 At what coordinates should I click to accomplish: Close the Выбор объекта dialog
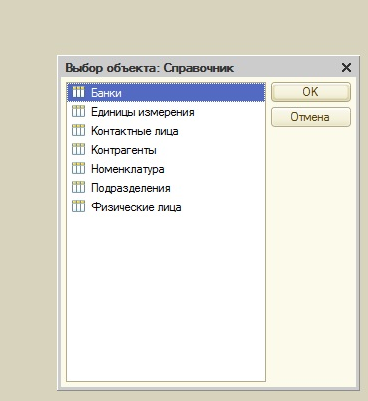point(346,68)
